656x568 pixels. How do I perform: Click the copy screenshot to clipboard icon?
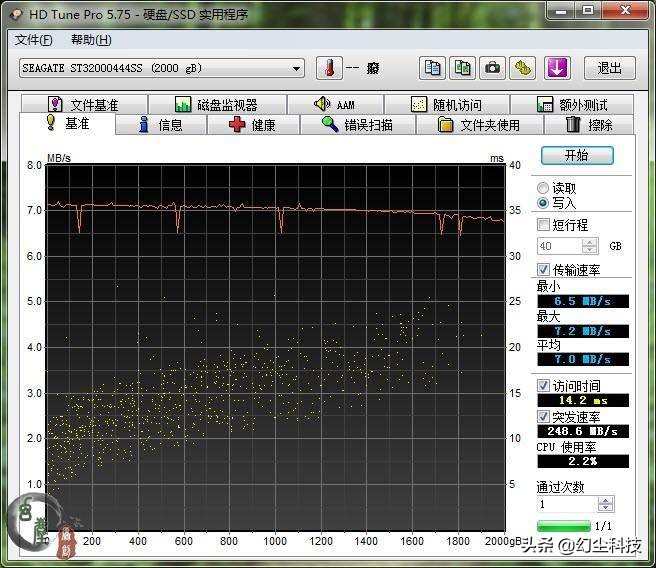click(463, 68)
